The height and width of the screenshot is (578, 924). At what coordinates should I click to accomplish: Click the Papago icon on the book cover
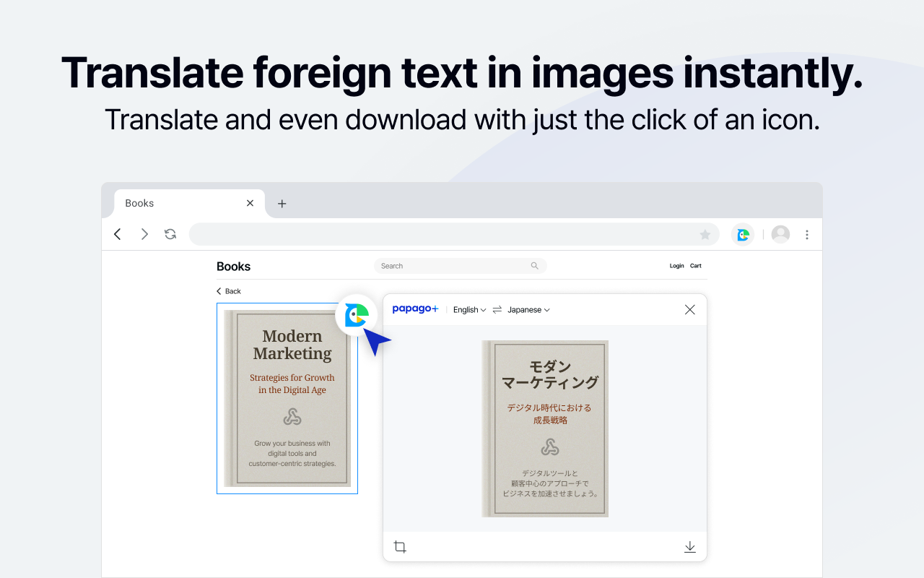click(356, 315)
